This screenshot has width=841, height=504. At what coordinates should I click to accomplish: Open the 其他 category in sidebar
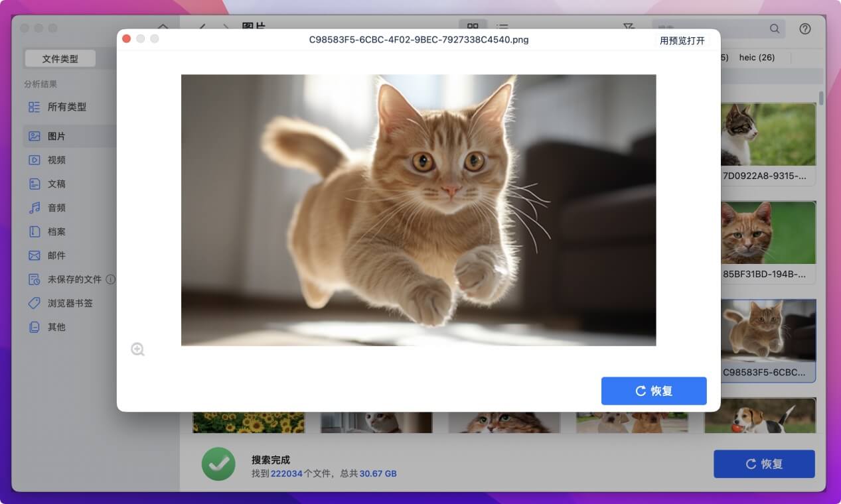pos(55,326)
